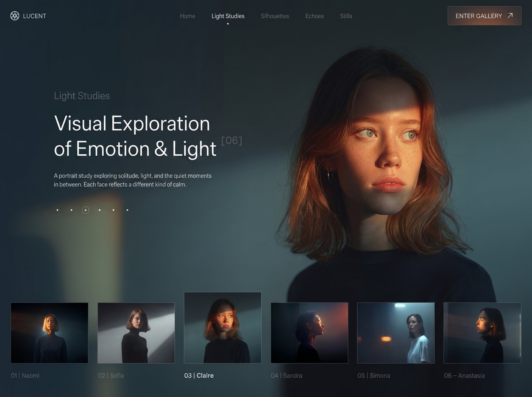Image resolution: width=532 pixels, height=397 pixels.
Task: Open the Naomi portrait thumbnail
Action: point(49,333)
